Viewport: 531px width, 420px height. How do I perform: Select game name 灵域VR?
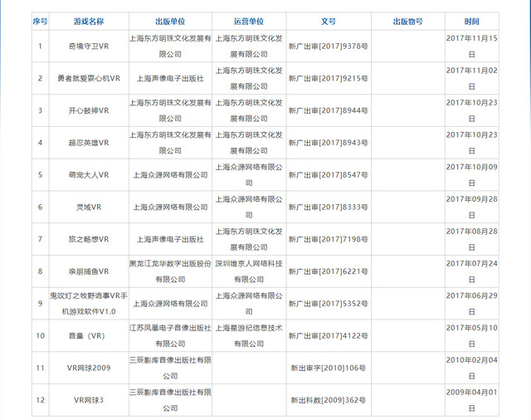[x=89, y=207]
